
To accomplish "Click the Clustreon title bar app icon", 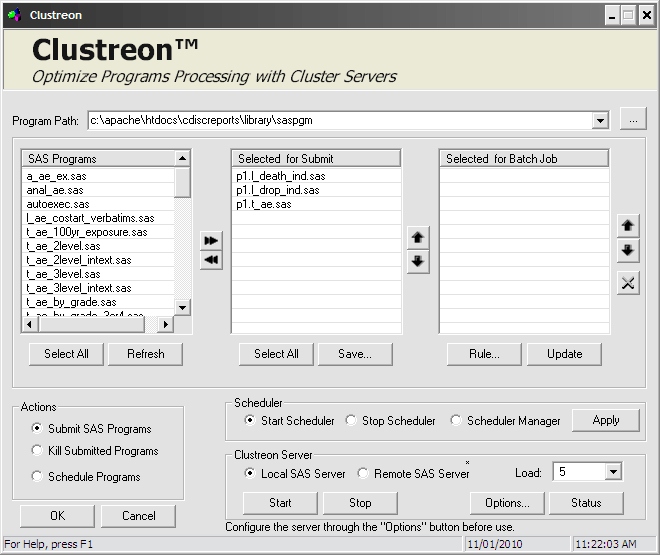I will [14, 15].
